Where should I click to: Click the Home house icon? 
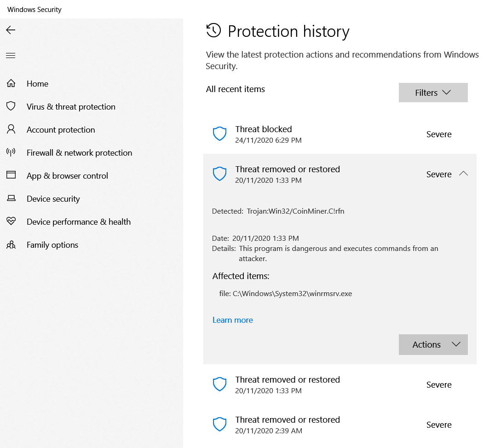point(11,83)
